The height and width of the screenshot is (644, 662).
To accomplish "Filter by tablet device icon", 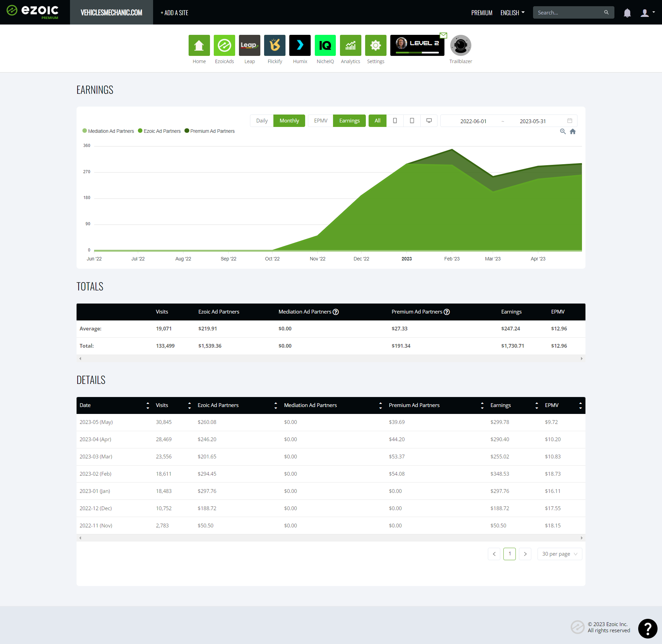I will click(412, 121).
